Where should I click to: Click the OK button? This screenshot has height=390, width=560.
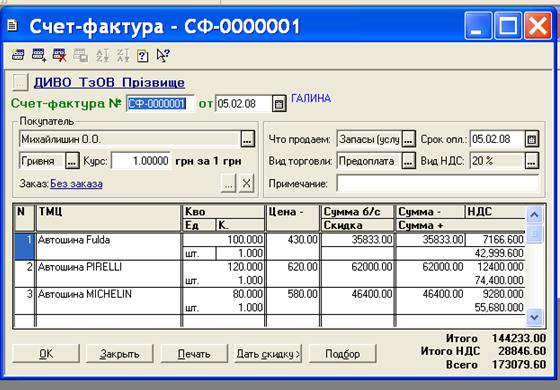click(x=46, y=354)
